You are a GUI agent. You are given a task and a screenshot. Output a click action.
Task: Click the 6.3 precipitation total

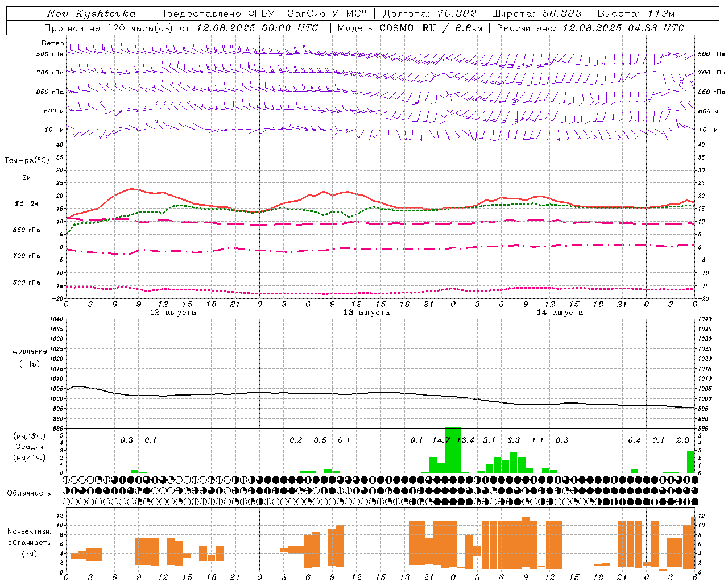coord(514,440)
